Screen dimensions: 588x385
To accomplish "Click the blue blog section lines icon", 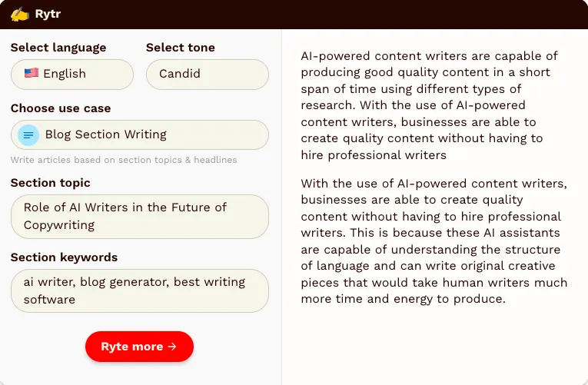I will click(28, 135).
